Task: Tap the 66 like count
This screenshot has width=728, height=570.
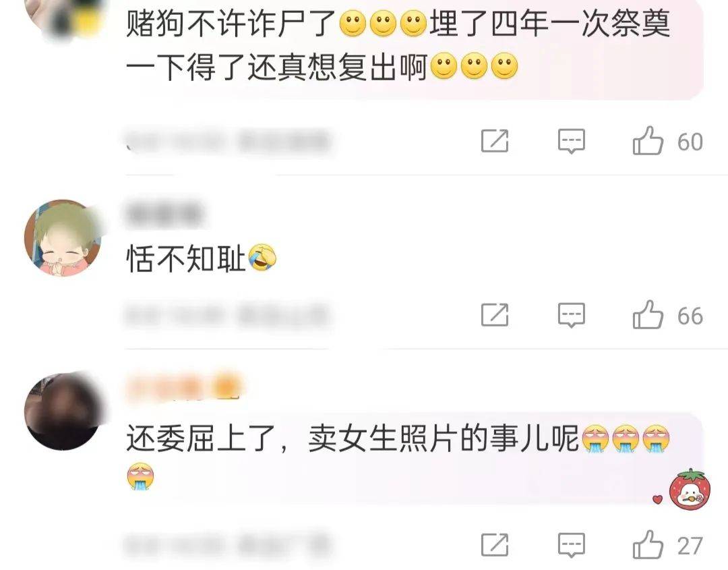Action: [690, 316]
